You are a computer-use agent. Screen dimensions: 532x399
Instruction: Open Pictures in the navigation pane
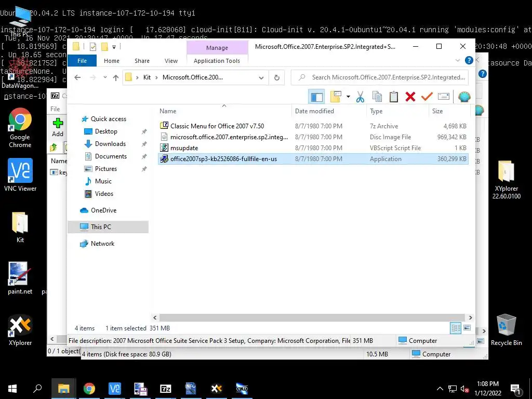click(x=105, y=169)
